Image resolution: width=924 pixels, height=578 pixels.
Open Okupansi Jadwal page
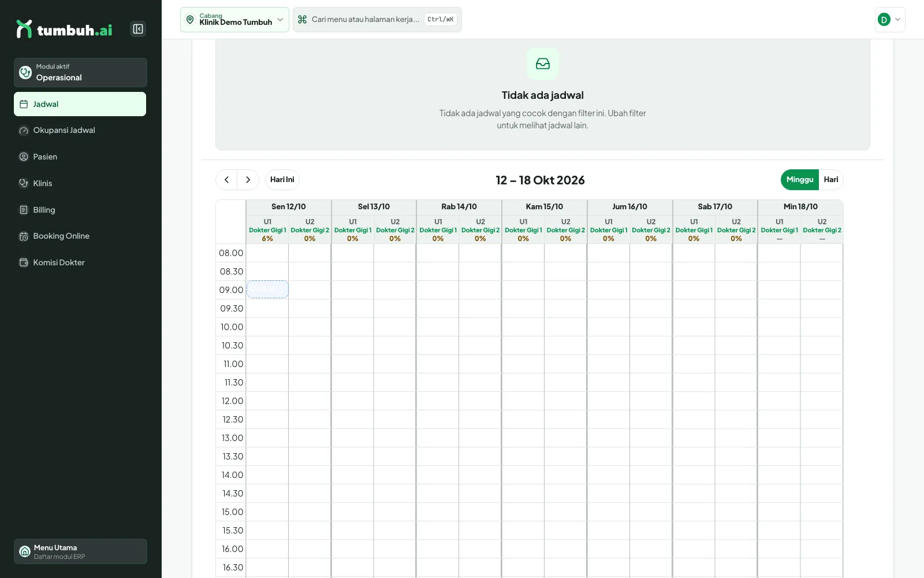pyautogui.click(x=80, y=131)
